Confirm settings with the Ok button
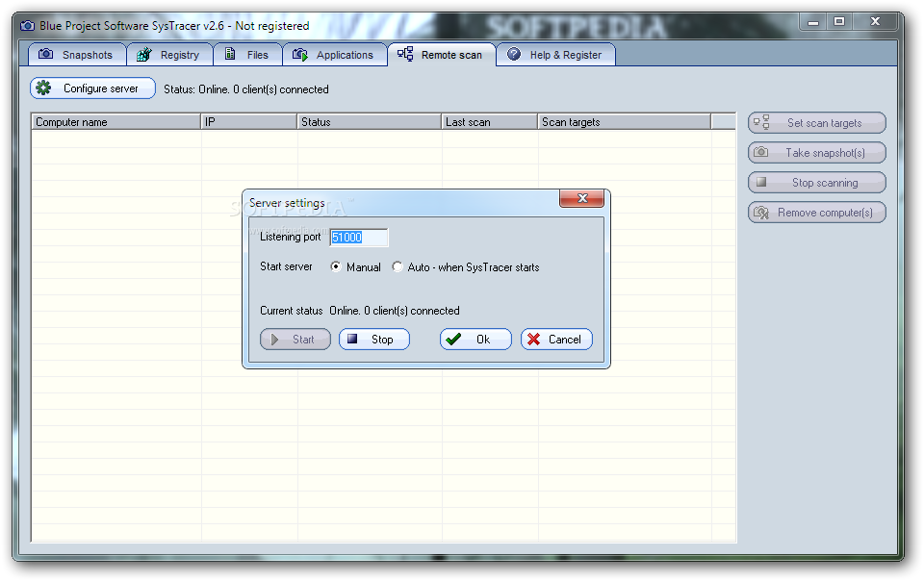Viewport: 924px width, 581px height. [x=475, y=339]
